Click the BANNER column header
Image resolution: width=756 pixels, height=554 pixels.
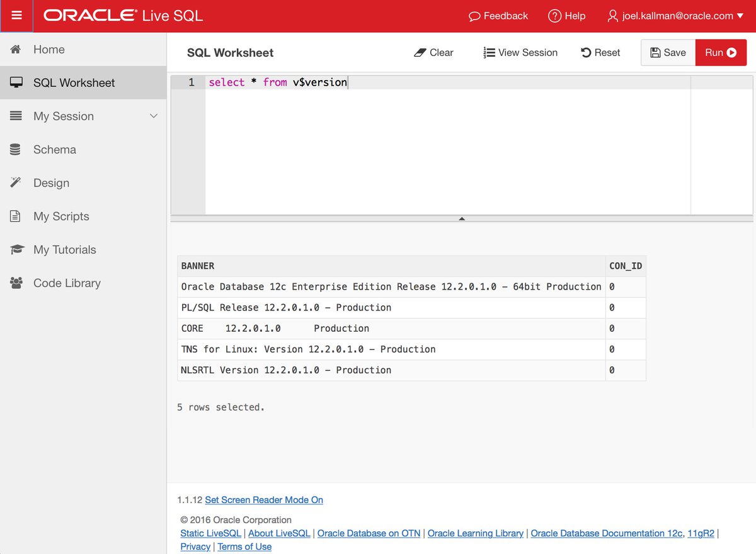pyautogui.click(x=391, y=266)
